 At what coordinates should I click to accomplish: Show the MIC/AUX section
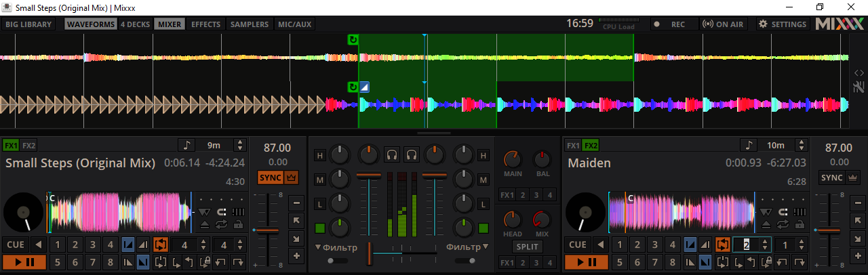295,24
